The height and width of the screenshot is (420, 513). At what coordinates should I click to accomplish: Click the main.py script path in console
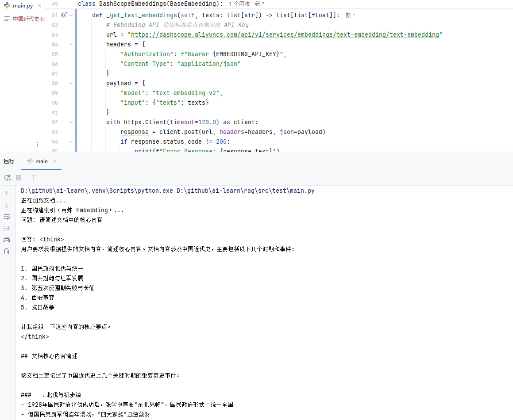pos(246,191)
